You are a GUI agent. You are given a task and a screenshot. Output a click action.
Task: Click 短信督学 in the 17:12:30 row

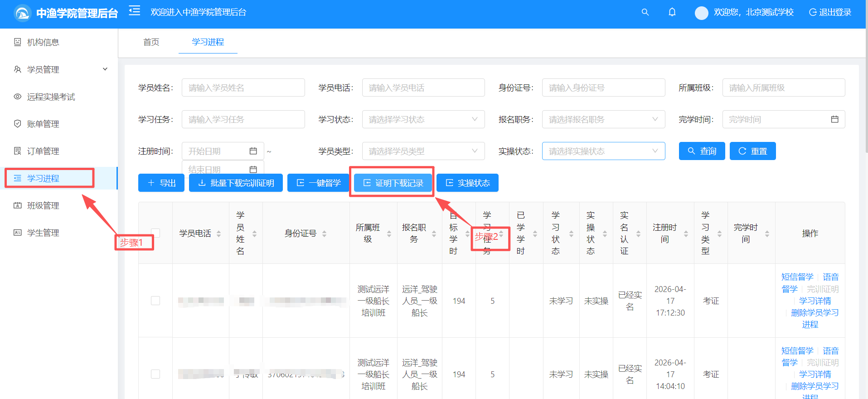[x=797, y=277]
